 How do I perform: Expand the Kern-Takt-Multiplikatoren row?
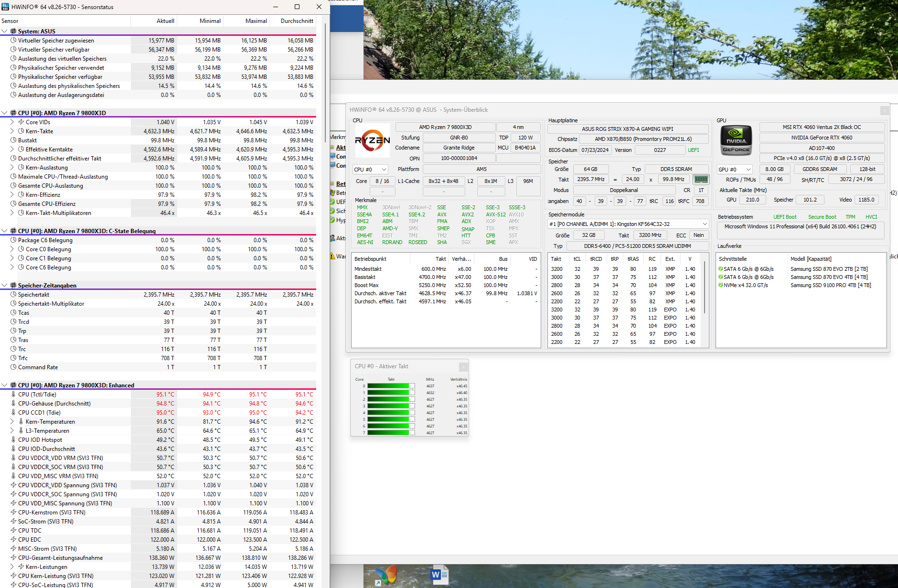click(12, 213)
